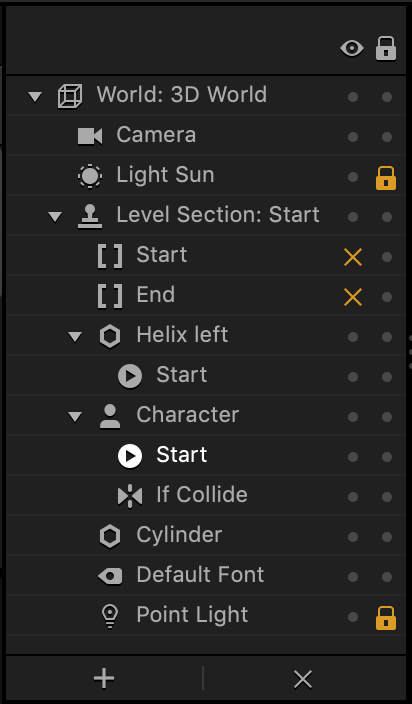Collapse the Helix left group
412x704 pixels.
pyautogui.click(x=75, y=337)
